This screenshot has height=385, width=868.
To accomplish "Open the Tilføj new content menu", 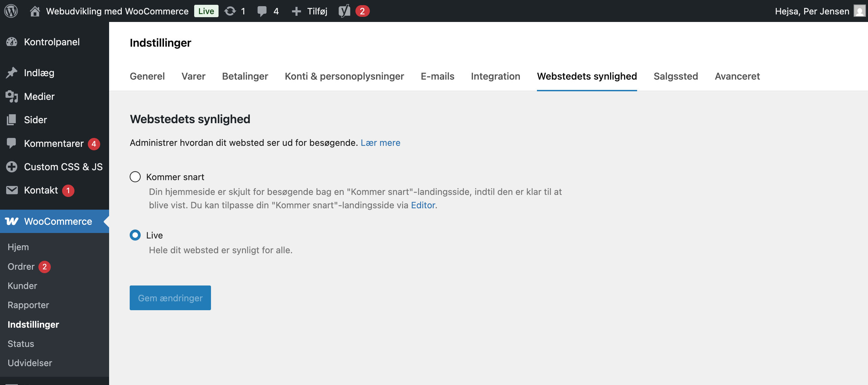I will [x=309, y=11].
